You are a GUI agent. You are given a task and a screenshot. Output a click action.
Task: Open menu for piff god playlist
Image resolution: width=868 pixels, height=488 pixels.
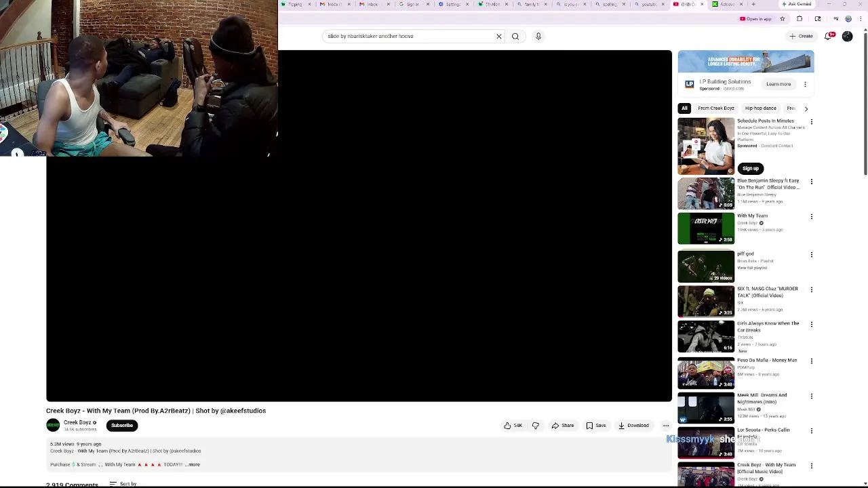point(811,255)
